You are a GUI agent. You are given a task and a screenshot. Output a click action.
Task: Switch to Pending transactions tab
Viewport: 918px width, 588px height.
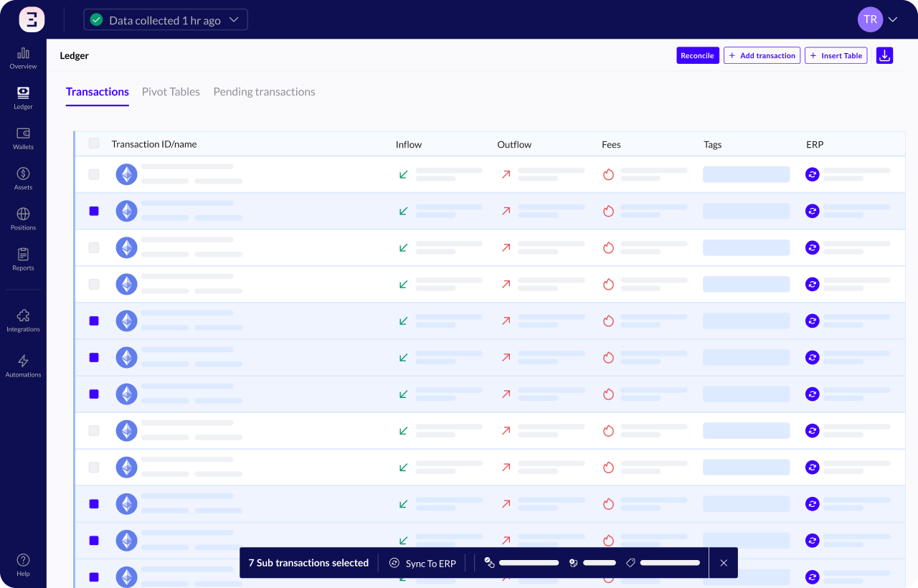264,92
